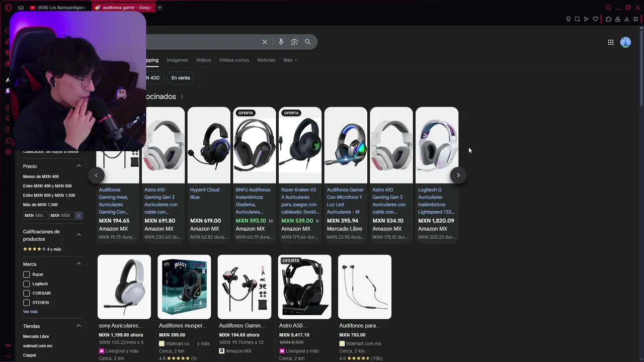The width and height of the screenshot is (644, 362).
Task: Open the HyperX Cloud Blue sponsored product
Action: point(209,175)
